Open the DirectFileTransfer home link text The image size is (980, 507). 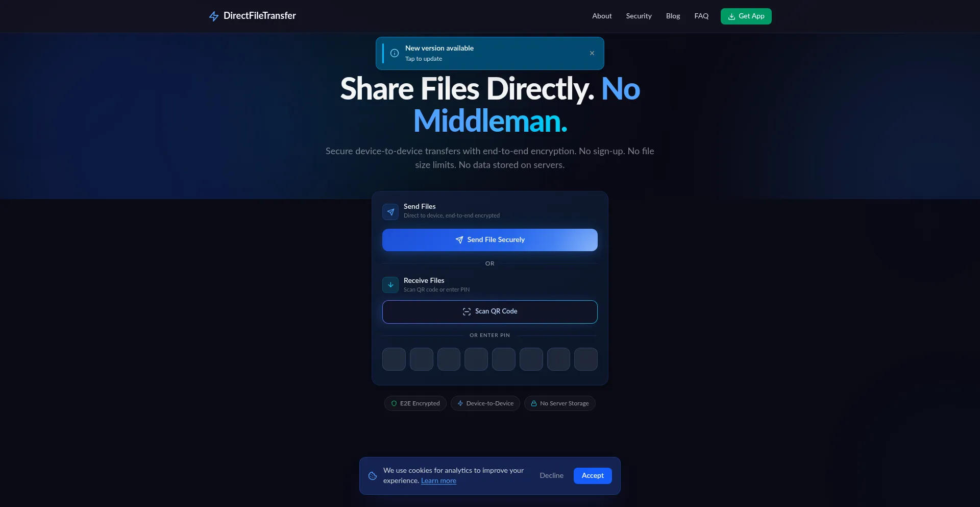point(259,16)
